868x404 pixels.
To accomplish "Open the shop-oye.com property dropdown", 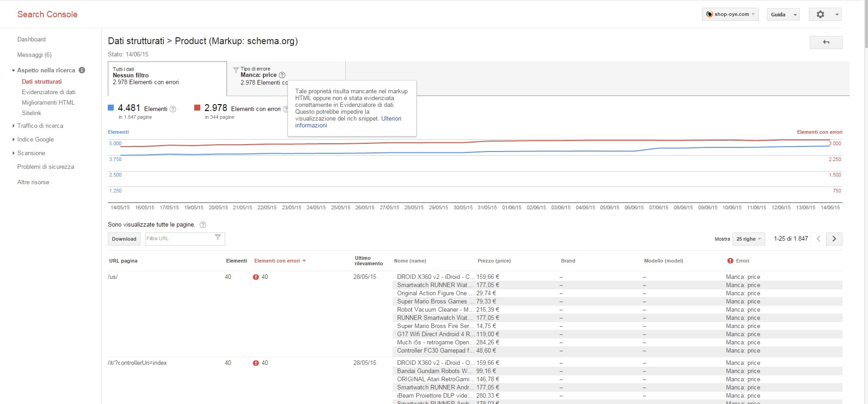I will [x=730, y=15].
